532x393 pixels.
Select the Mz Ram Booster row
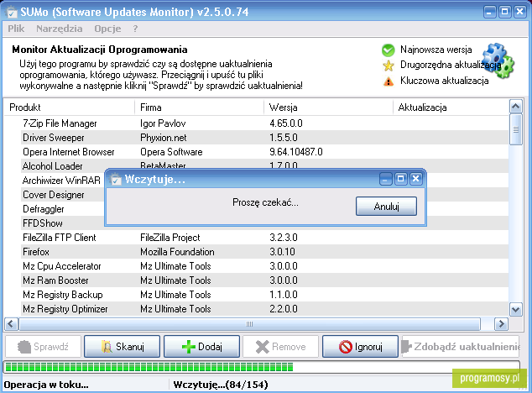coord(256,280)
